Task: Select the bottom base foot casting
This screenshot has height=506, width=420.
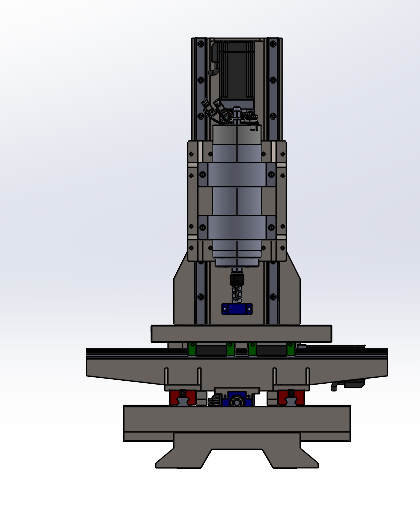Action: pos(237,450)
